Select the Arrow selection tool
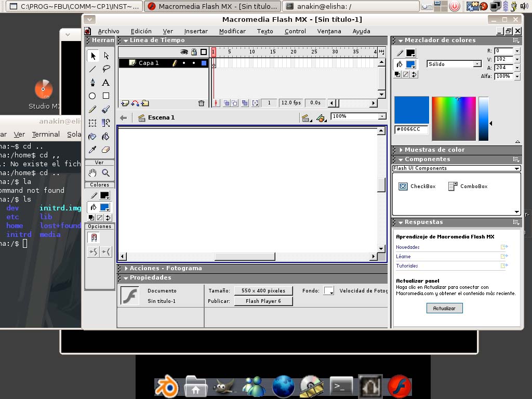Image resolution: width=532 pixels, height=399 pixels. click(92, 56)
